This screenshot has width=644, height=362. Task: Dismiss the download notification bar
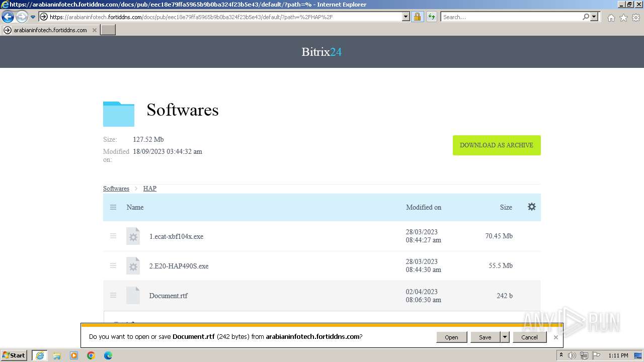pos(555,337)
